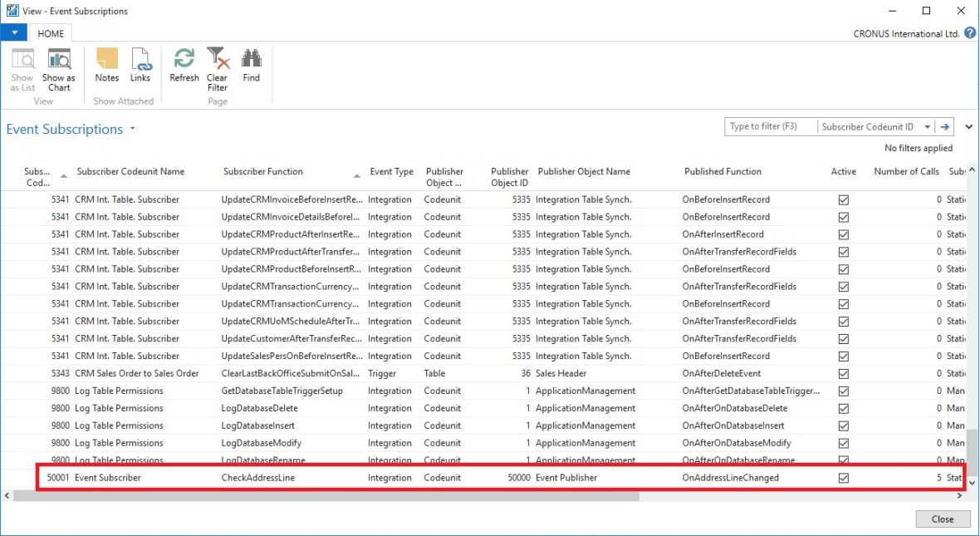Toggle Active checkbox for LogDatabaseDelete row
Image resolution: width=980 pixels, height=536 pixels.
pos(844,408)
